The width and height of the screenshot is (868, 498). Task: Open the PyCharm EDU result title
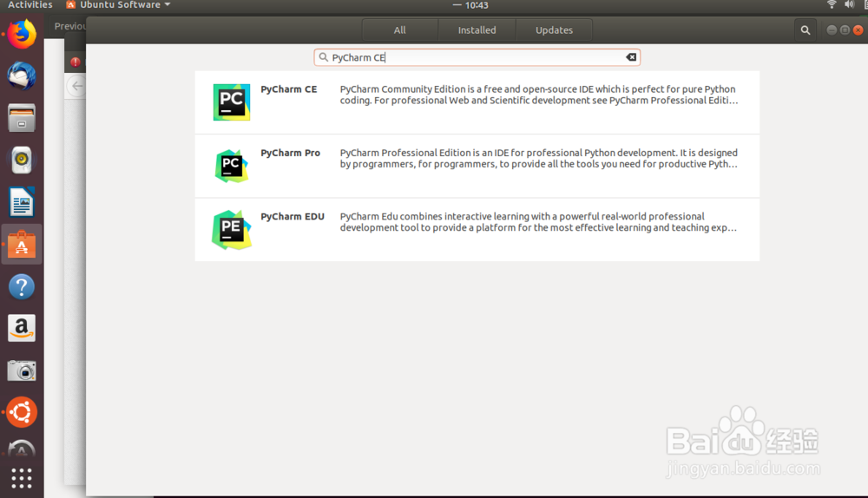coord(293,216)
